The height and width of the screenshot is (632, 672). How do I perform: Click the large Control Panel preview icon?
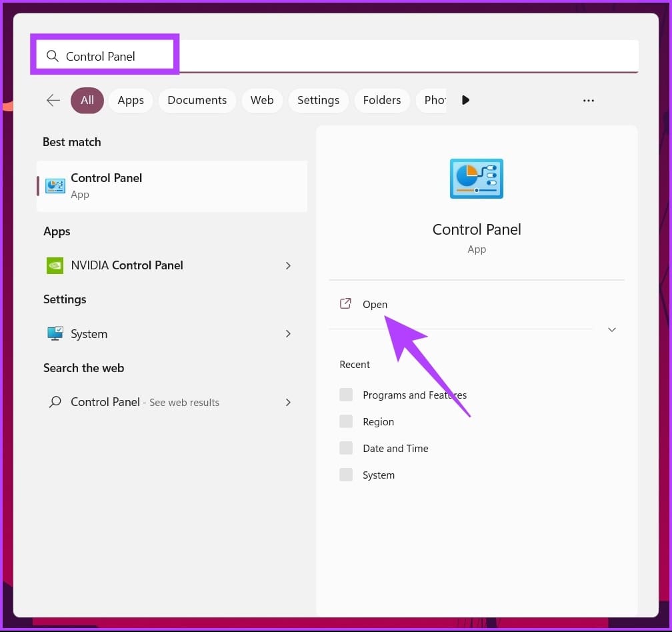(x=477, y=179)
